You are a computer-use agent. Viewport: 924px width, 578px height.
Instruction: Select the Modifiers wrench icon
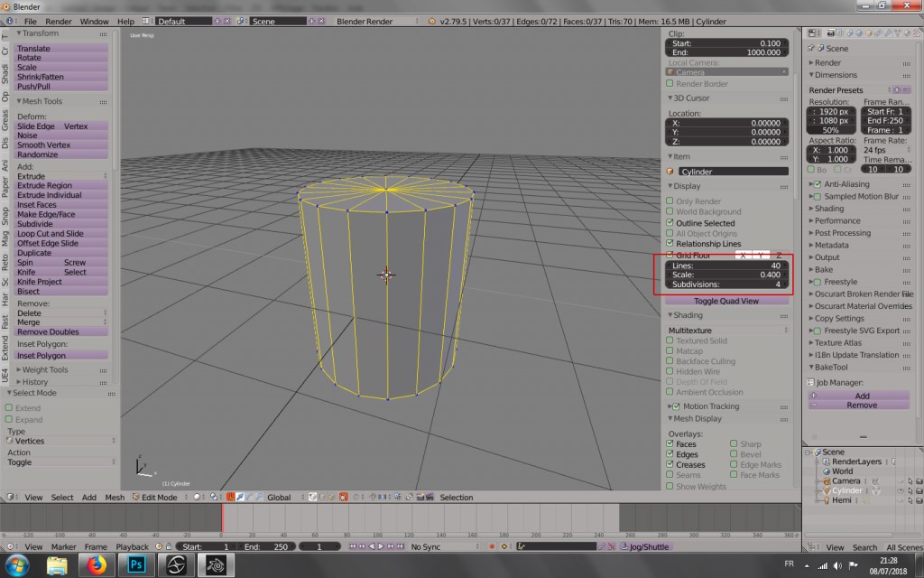pyautogui.click(x=888, y=33)
